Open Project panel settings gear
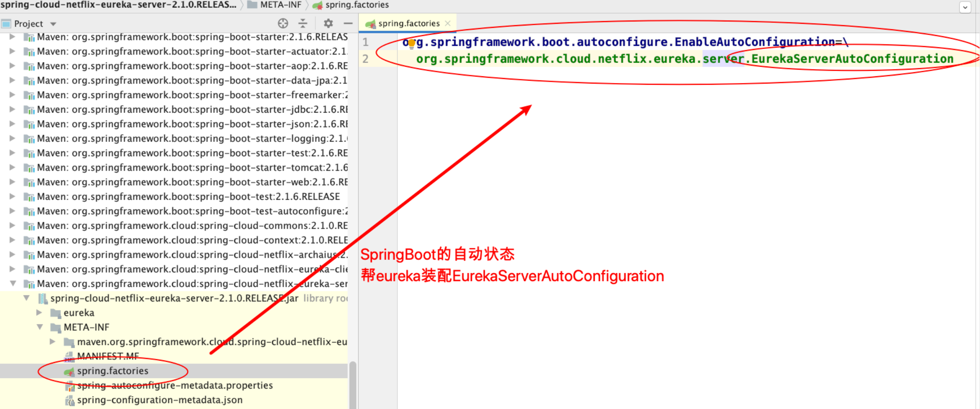The width and height of the screenshot is (980, 409). (x=328, y=23)
